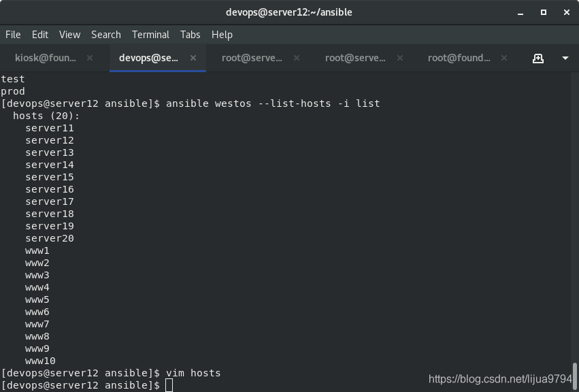Close the terminal window
This screenshot has width=579, height=392.
[x=567, y=12]
